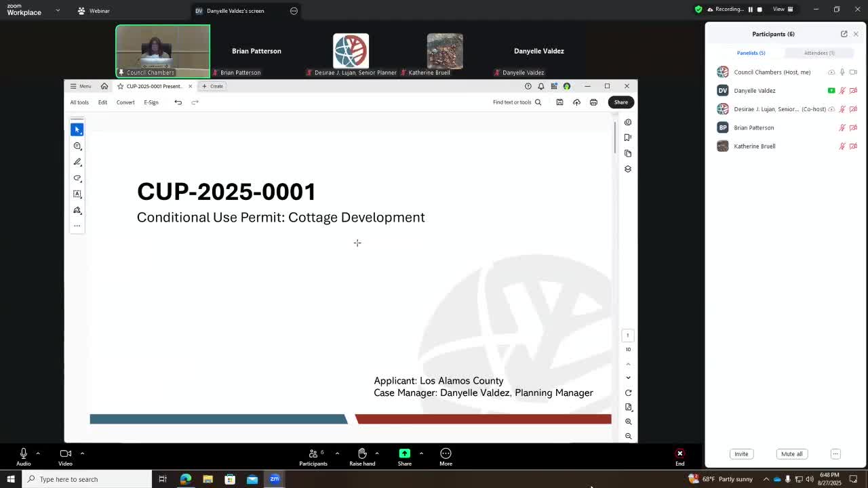Viewport: 868px width, 488px height.
Task: Unmute Katherine Bruell in participants list
Action: coord(842,146)
